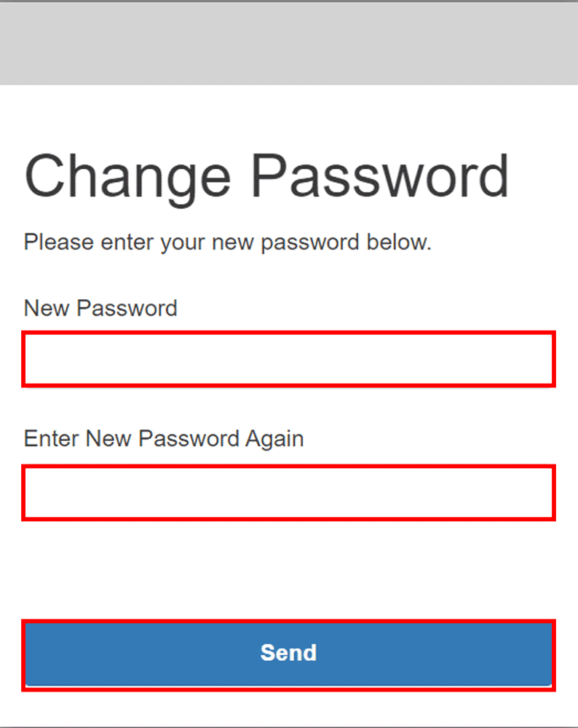Place cursor in the password confirmation field
Screen dimensions: 578x728
pyautogui.click(x=289, y=493)
